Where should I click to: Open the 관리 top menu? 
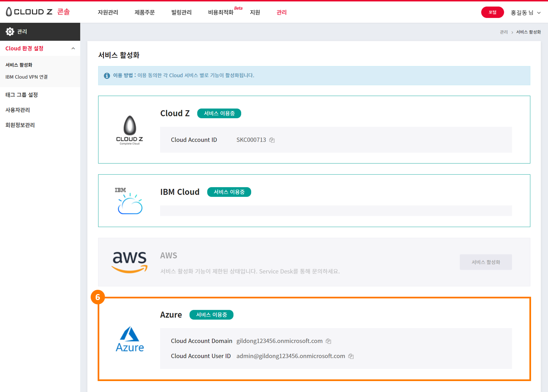point(282,12)
